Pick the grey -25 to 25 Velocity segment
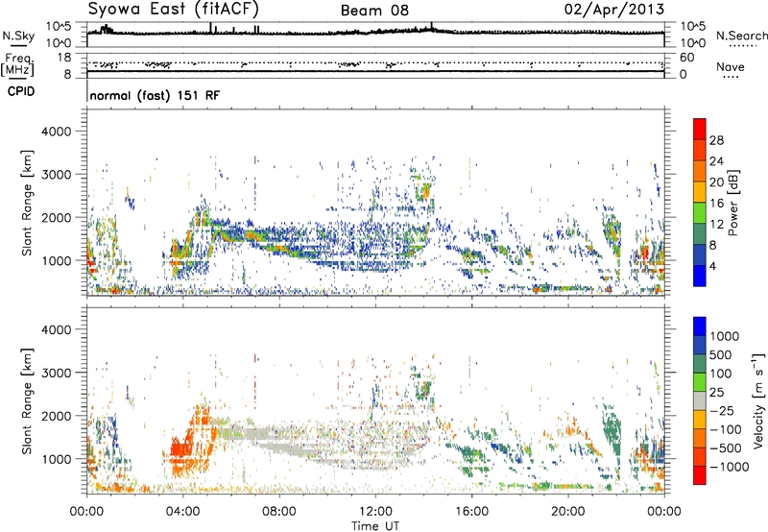768x532 pixels. coord(700,400)
